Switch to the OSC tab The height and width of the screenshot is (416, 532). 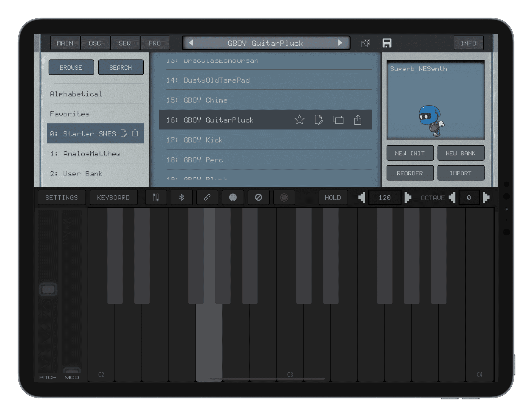95,43
